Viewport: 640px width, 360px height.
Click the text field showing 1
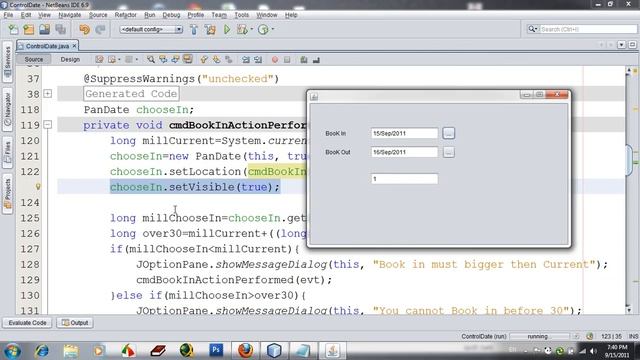point(404,179)
